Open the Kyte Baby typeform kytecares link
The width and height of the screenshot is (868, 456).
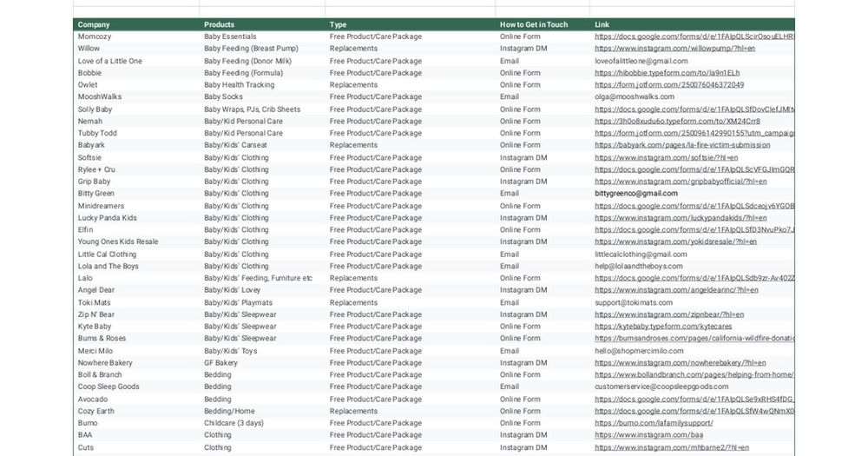[663, 327]
